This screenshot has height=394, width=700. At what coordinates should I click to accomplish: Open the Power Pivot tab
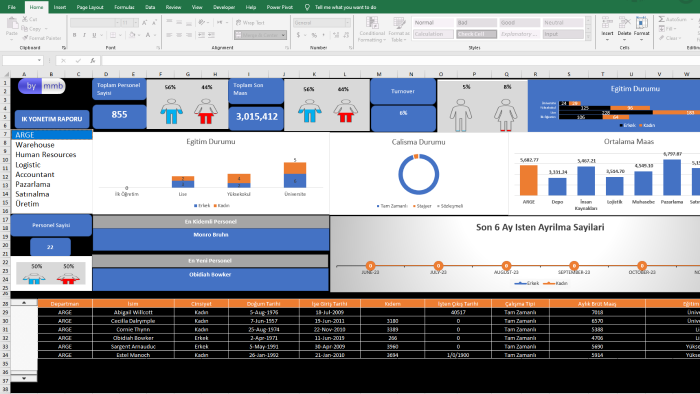point(280,7)
